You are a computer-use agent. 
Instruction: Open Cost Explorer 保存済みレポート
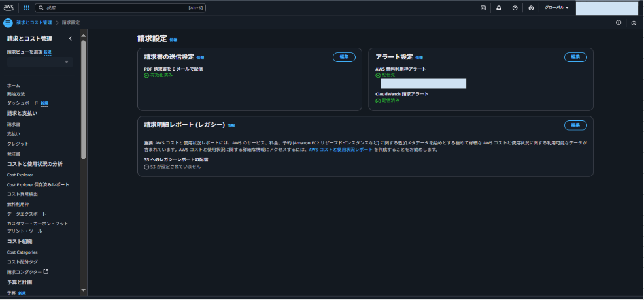click(x=38, y=185)
